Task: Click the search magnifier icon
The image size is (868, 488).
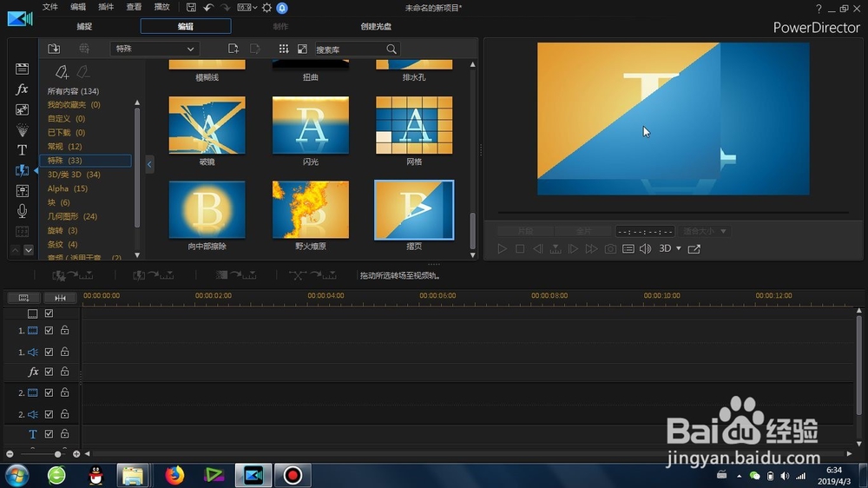Action: tap(391, 49)
